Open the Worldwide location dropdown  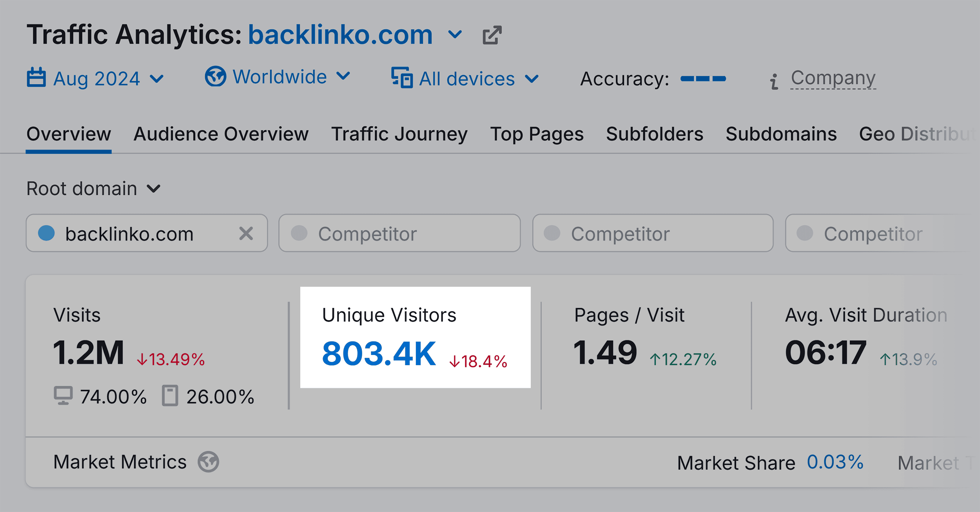[x=278, y=76]
